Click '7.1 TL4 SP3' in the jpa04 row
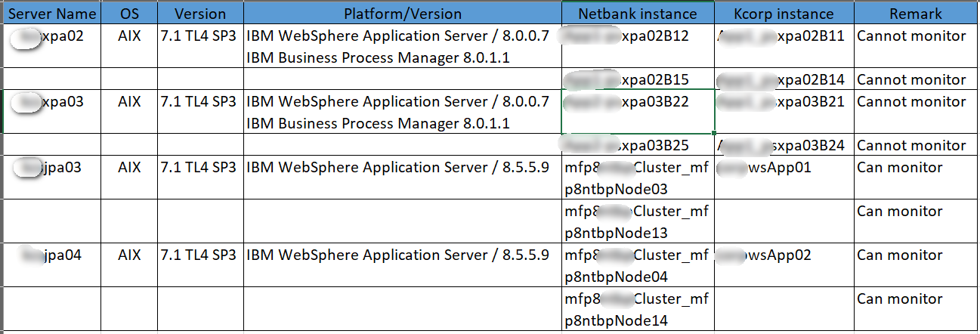 click(x=200, y=265)
